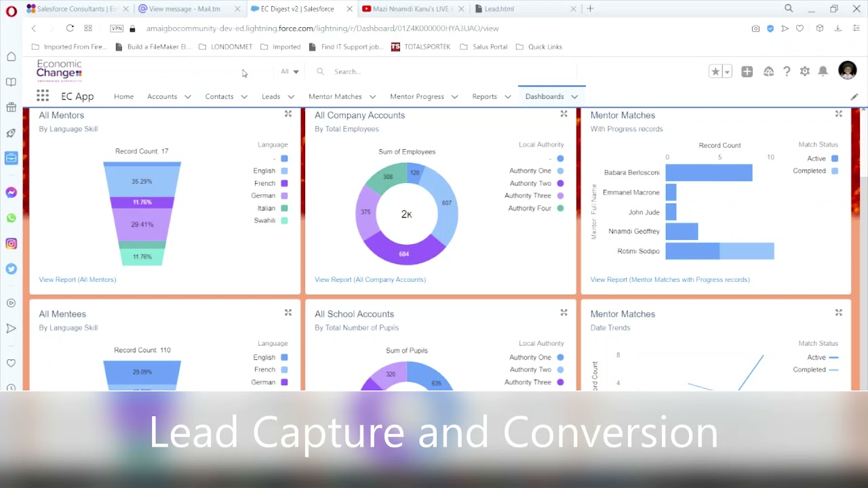Click the Opera menu logo

pyautogui.click(x=11, y=9)
